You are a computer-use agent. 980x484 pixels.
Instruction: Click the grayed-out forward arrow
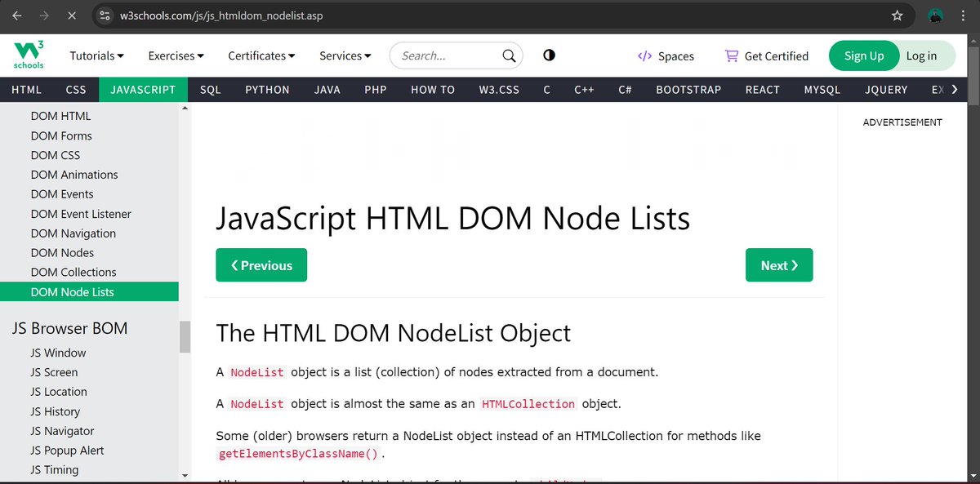[43, 16]
